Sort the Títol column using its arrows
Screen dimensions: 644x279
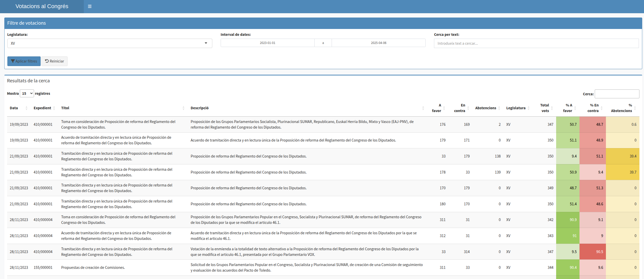tap(183, 108)
